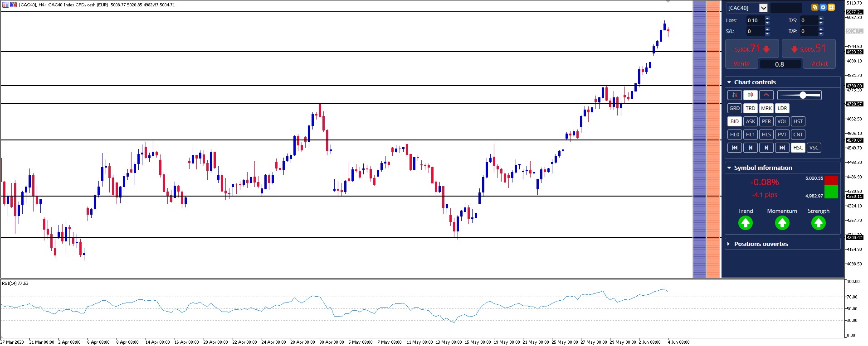
Task: Increase the T/P value with up arrow
Action: click(820, 29)
